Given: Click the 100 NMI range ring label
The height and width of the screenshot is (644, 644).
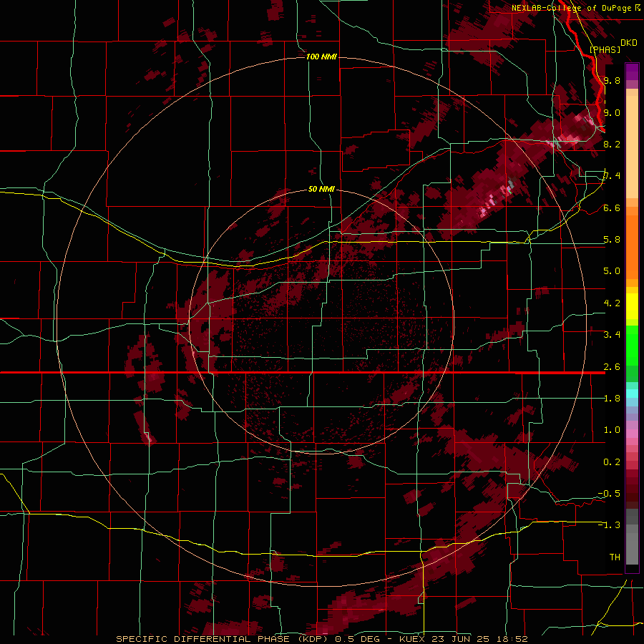Looking at the screenshot, I should click(x=321, y=57).
